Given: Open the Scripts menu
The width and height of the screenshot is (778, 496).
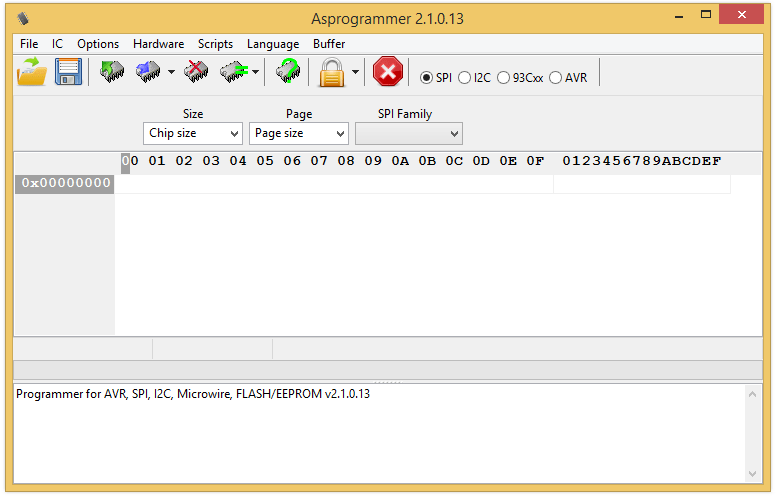Looking at the screenshot, I should 215,44.
